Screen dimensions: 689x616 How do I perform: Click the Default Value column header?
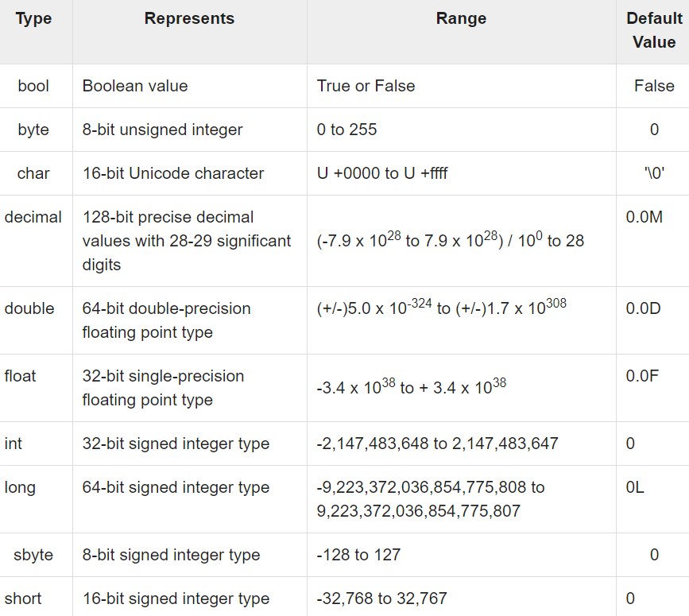654,30
